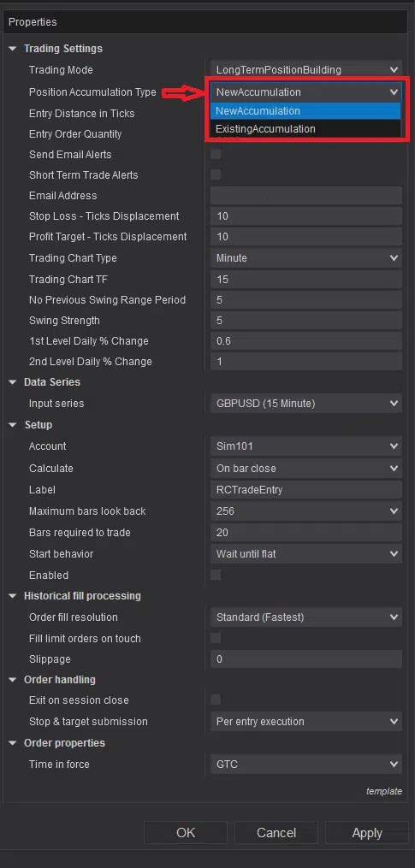Collapse the Trading Settings section
Image resolution: width=415 pixels, height=868 pixels.
pos(13,49)
